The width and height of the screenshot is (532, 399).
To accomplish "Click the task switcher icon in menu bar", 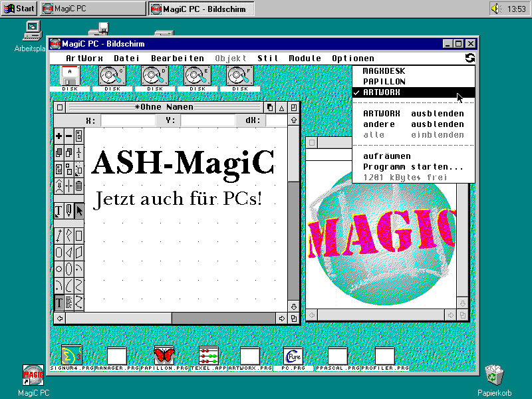I will pos(470,58).
